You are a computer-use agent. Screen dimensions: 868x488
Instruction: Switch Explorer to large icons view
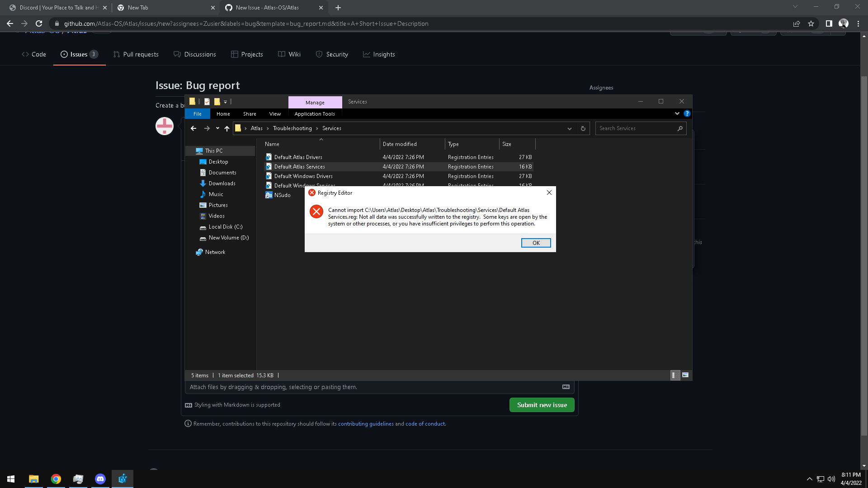[x=685, y=375]
